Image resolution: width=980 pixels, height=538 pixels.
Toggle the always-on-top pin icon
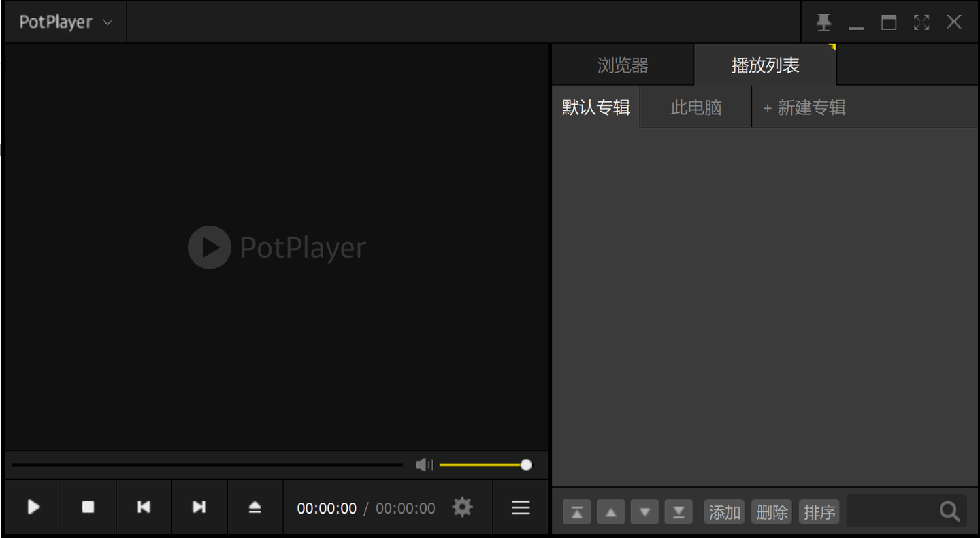[823, 22]
